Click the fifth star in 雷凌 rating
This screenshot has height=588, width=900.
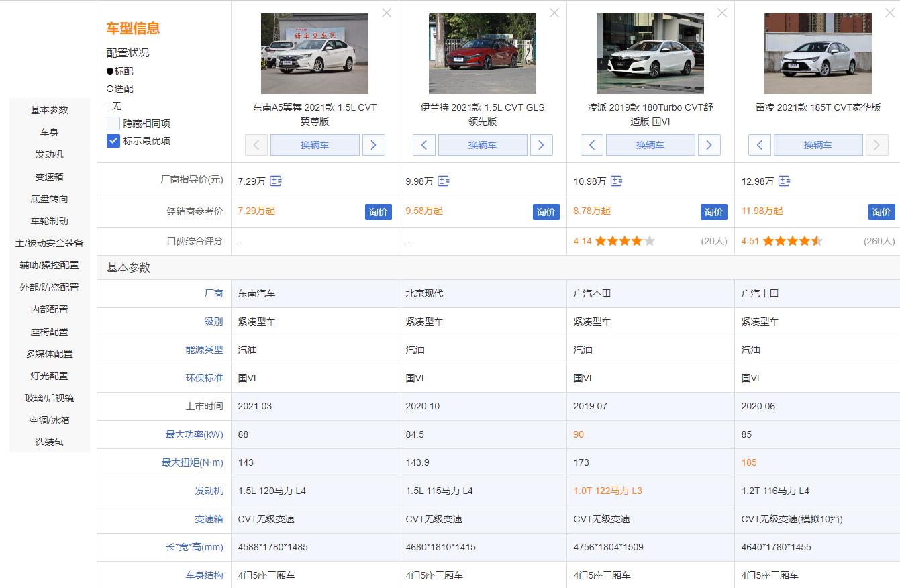coord(817,240)
